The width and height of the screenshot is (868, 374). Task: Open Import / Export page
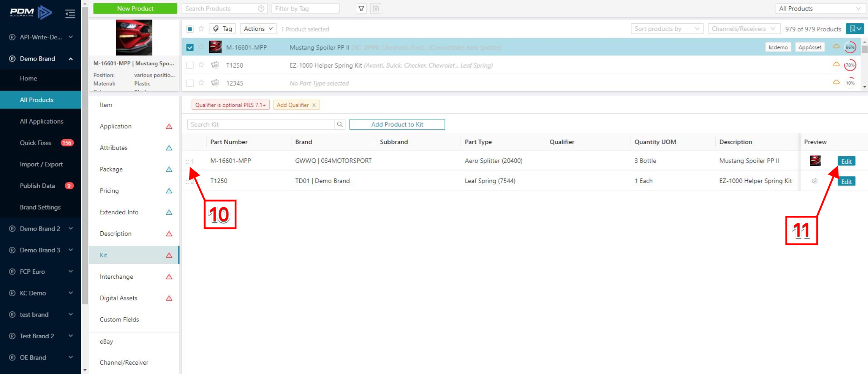tap(41, 164)
